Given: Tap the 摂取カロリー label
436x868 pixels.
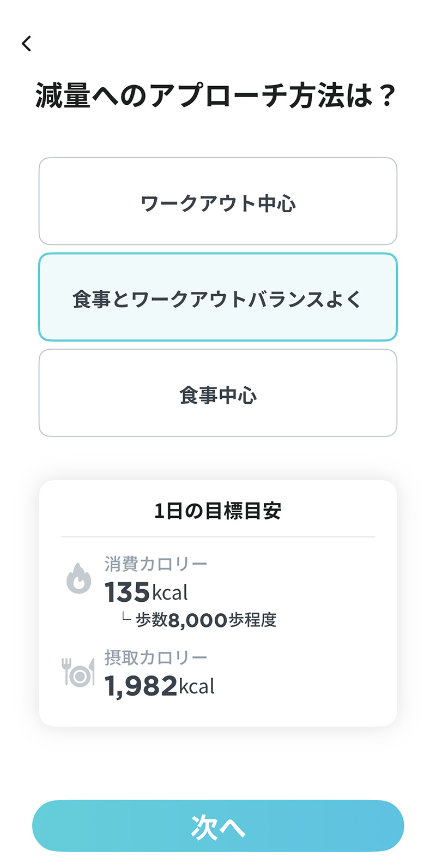Looking at the screenshot, I should pyautogui.click(x=156, y=657).
